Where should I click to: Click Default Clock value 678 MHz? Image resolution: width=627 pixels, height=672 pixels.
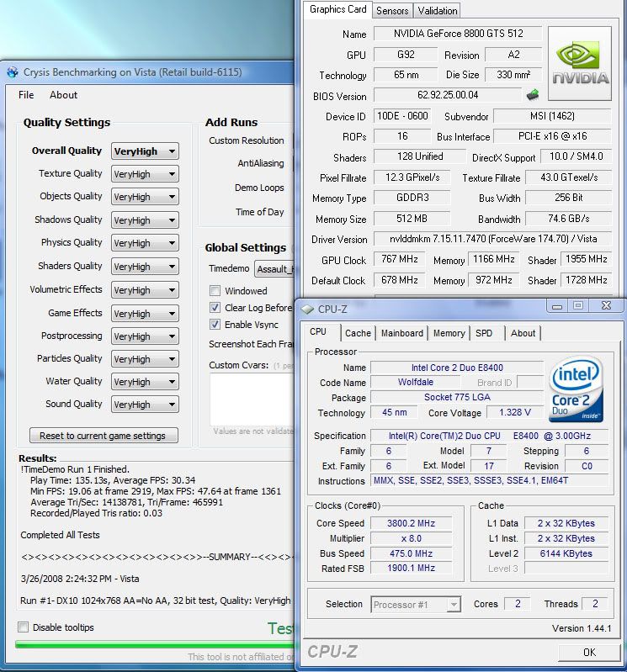(x=399, y=280)
